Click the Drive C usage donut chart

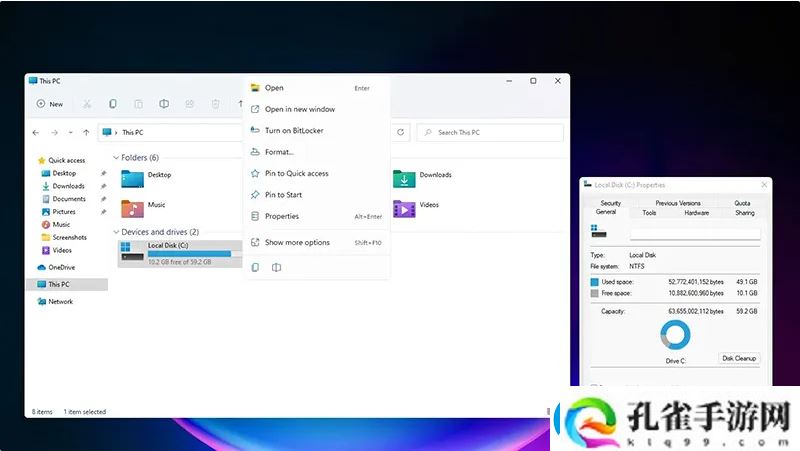675,335
